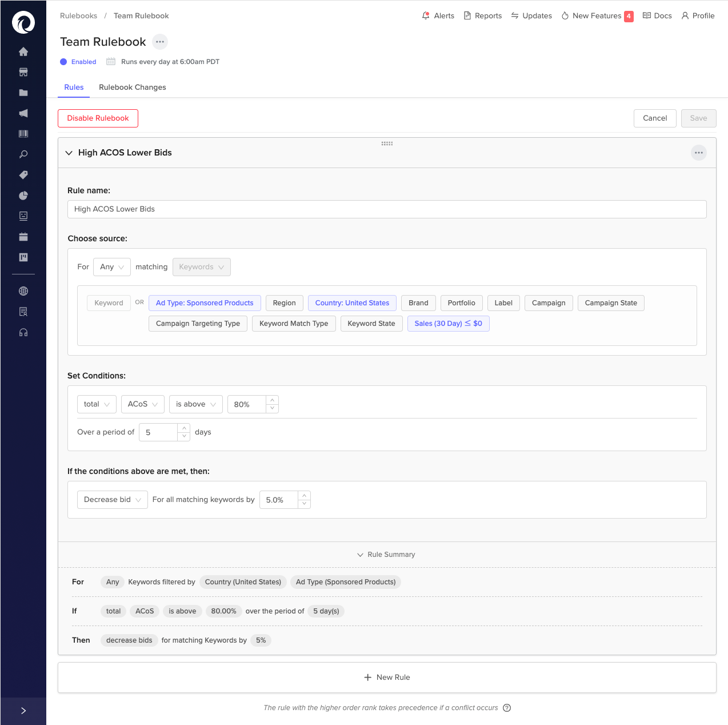
Task: Open the Keywords source dropdown
Action: (202, 267)
